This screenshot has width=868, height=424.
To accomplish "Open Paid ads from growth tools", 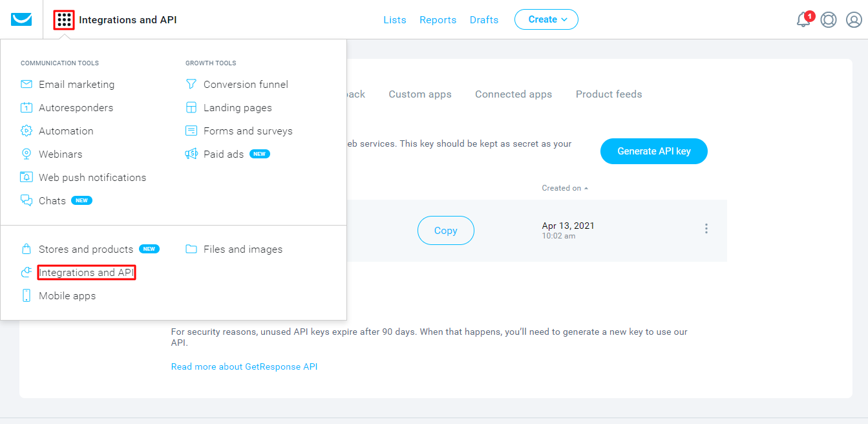I will click(x=224, y=154).
